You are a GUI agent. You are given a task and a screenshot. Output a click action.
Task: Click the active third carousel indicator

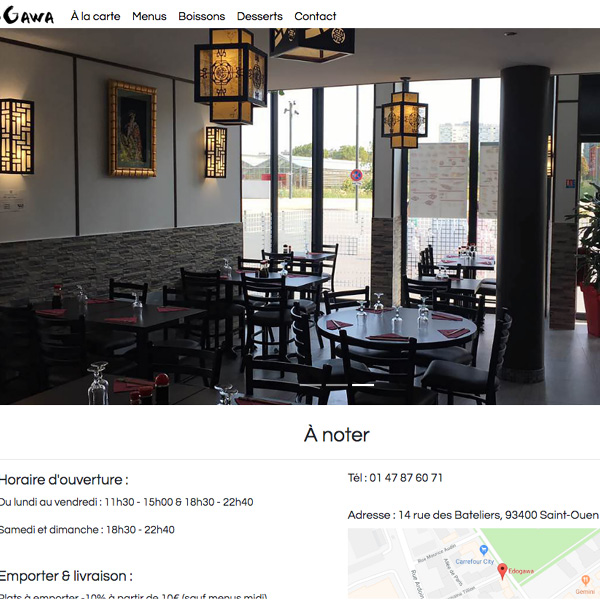tap(363, 385)
